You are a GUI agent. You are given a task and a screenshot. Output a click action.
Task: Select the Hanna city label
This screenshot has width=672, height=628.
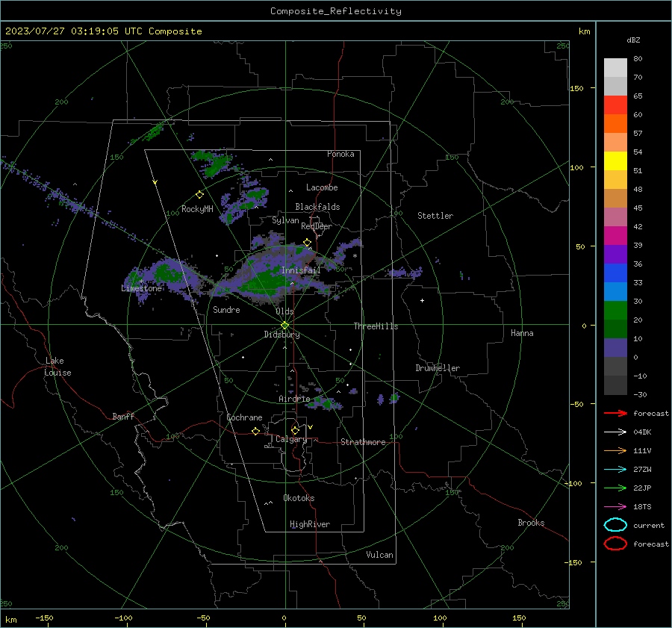[x=522, y=332]
